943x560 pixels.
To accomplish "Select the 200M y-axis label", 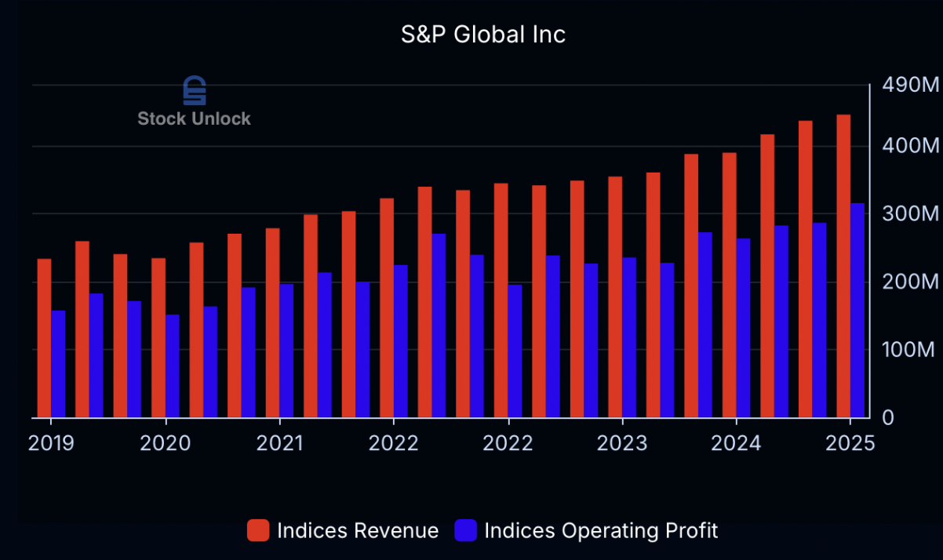I will tap(910, 282).
